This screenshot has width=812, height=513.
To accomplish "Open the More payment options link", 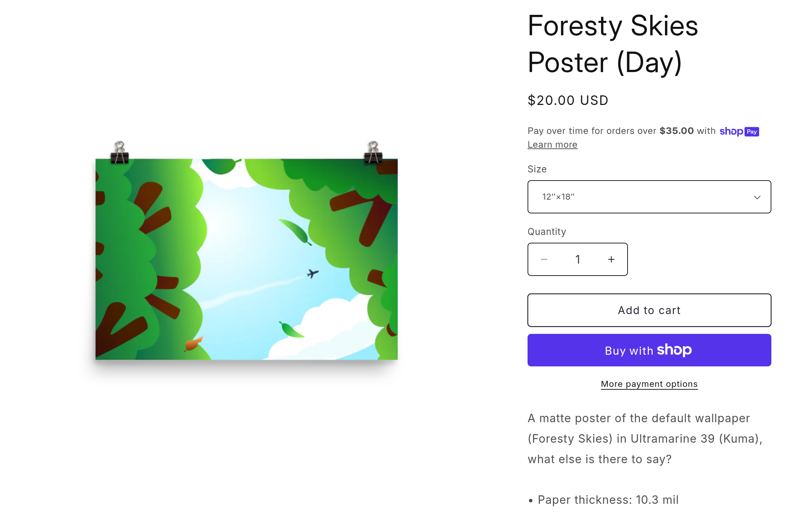I will [649, 384].
